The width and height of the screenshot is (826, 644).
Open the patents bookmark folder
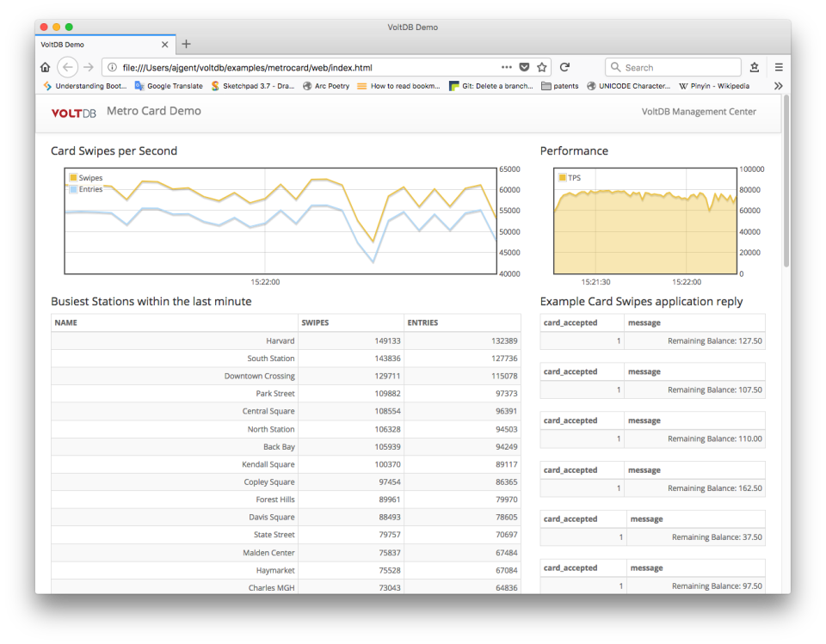pos(560,86)
